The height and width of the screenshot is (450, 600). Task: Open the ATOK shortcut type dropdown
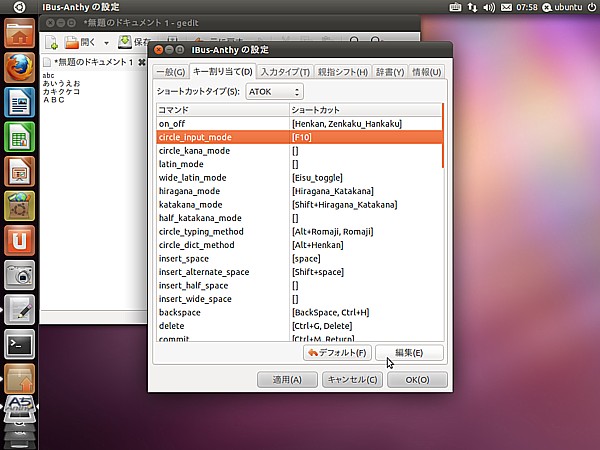pos(274,92)
